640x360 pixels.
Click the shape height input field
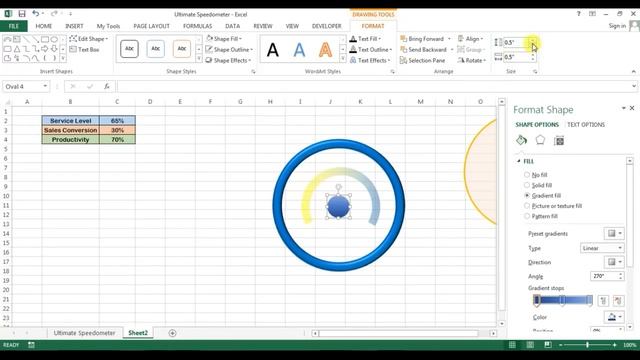(x=516, y=42)
